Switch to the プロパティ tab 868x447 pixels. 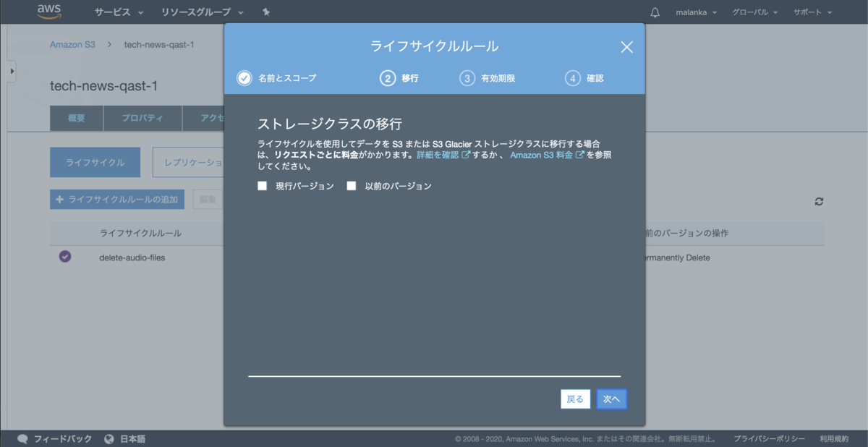142,119
